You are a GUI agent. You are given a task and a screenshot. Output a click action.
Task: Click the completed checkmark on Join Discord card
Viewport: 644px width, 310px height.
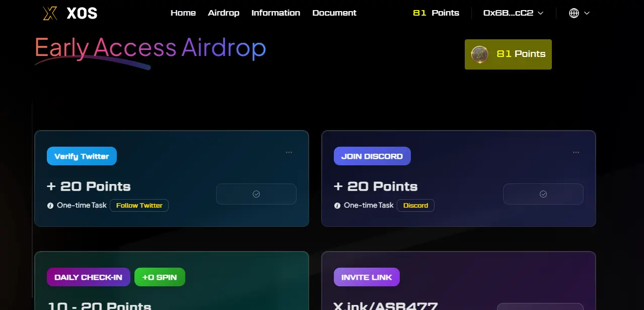click(x=543, y=194)
